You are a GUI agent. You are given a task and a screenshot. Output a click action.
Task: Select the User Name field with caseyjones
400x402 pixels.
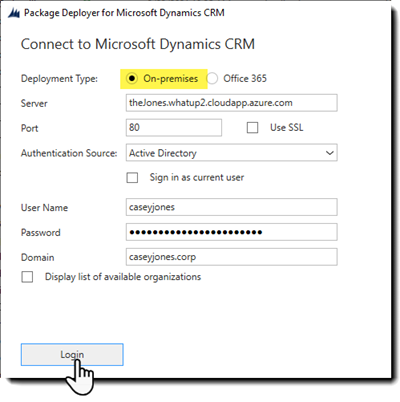click(x=232, y=207)
